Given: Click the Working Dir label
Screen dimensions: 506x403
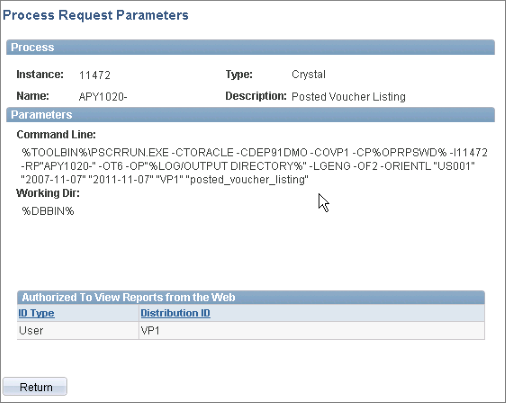Looking at the screenshot, I should (48, 193).
